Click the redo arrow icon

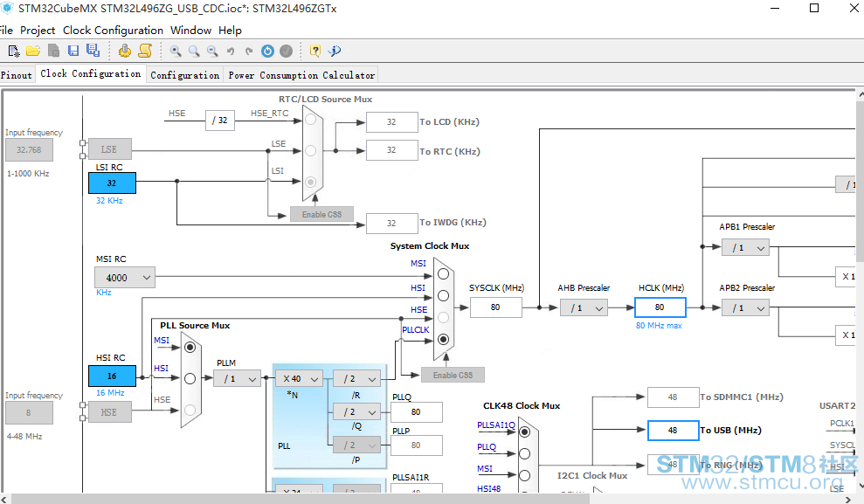[249, 52]
